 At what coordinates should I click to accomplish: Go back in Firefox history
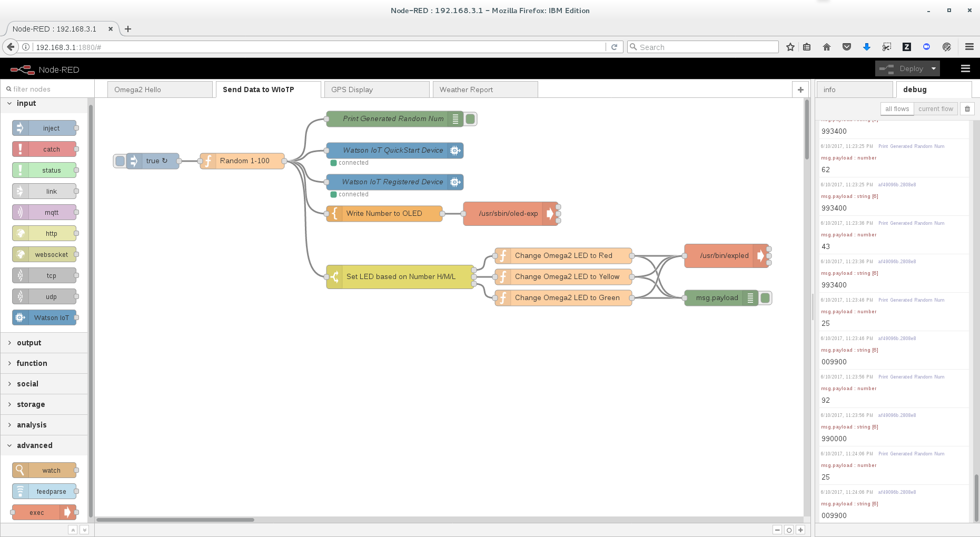click(11, 47)
